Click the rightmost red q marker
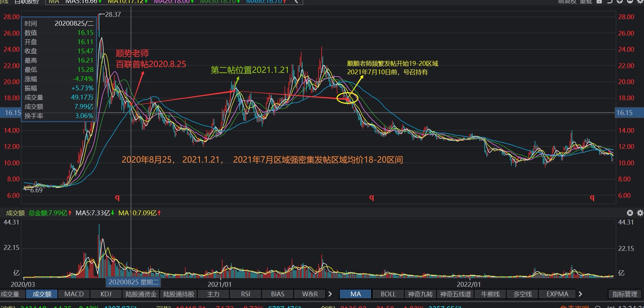This screenshot has height=308, width=644. click(592, 197)
